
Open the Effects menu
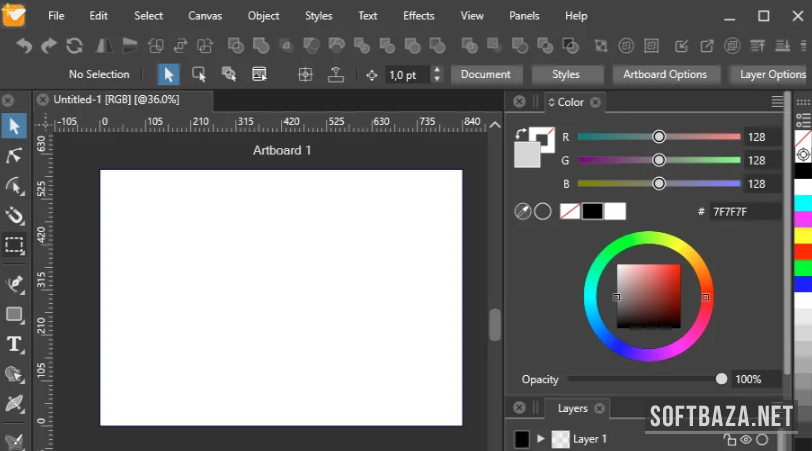pyautogui.click(x=418, y=16)
